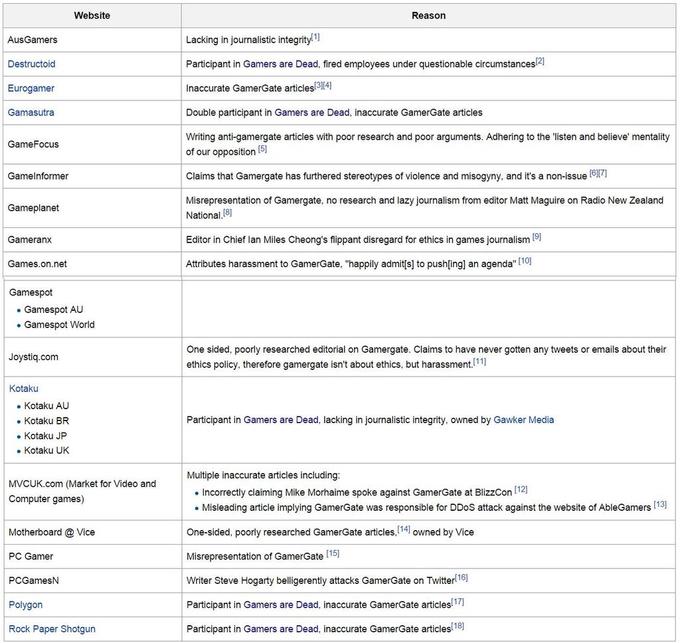Open the Destructoid website link
Screen dimensions: 680x643
pos(31,64)
